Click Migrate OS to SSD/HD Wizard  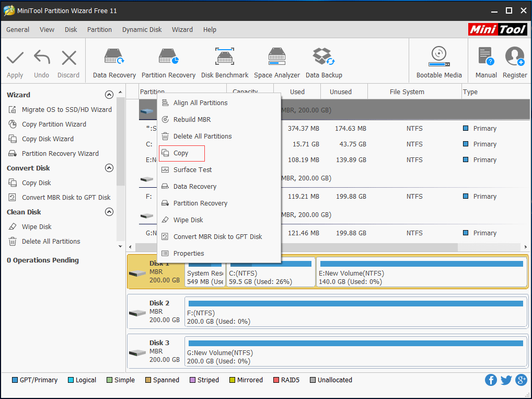coord(66,110)
